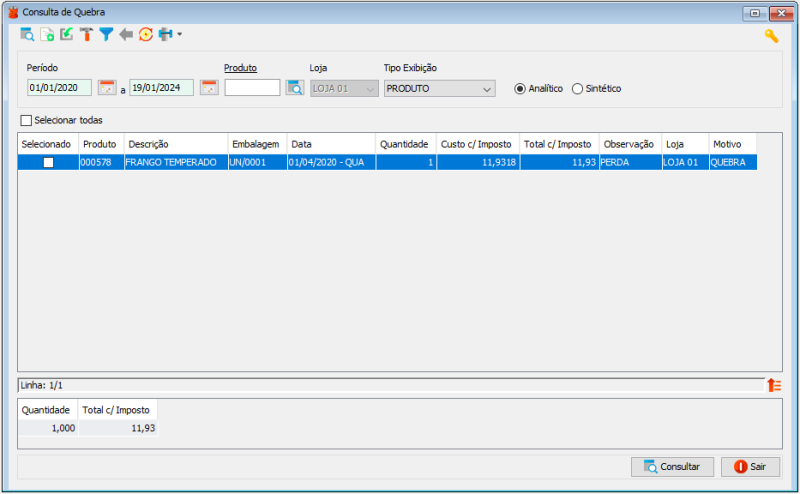Open the end date calendar picker
This screenshot has height=494, width=800.
[209, 88]
